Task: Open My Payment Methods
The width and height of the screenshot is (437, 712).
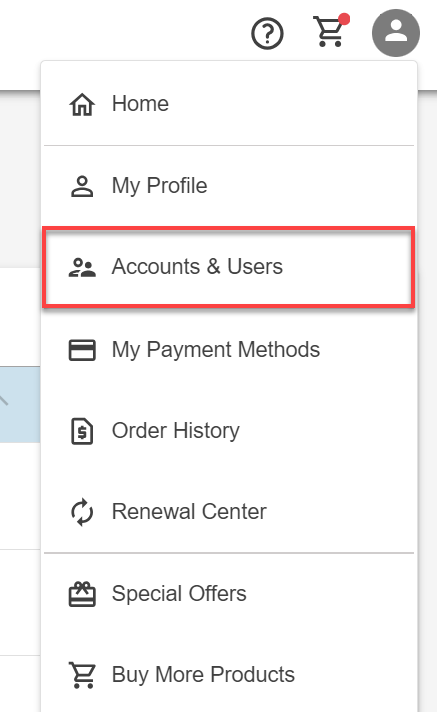Action: click(x=229, y=350)
